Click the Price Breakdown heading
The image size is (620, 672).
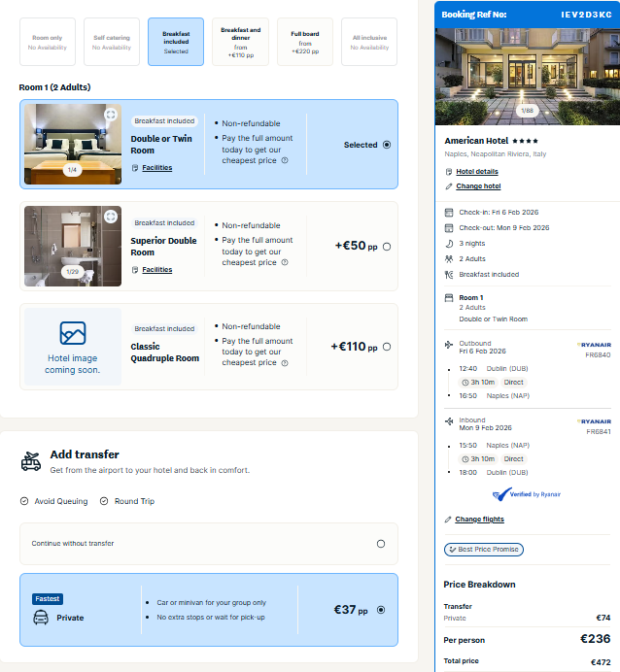pos(479,585)
